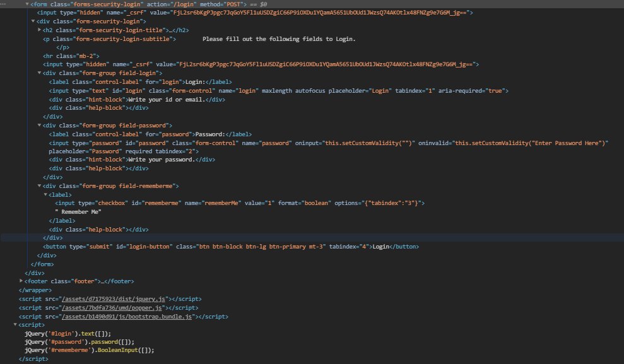Open the popper.js script source link
Viewport: 624px width, 364px height.
112,307
